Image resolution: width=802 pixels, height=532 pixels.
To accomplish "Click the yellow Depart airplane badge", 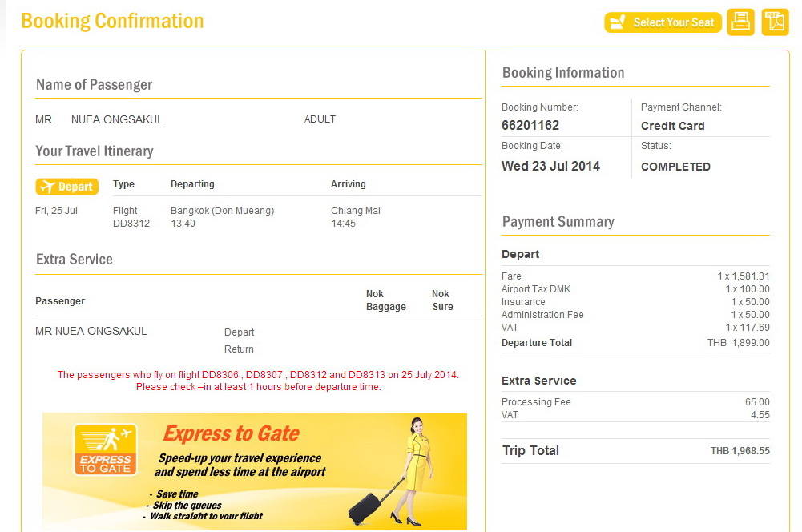I will (x=67, y=187).
